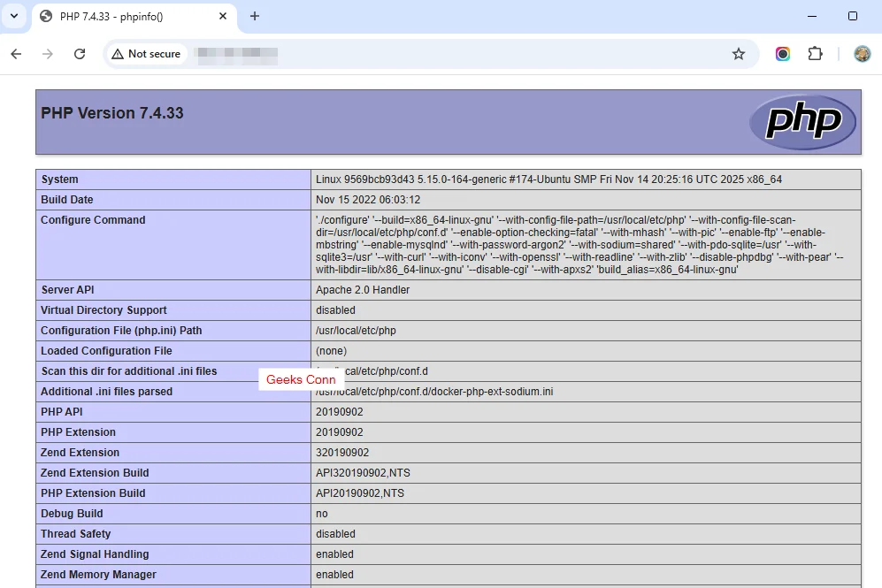Select the Configure Command table row
The image size is (882, 588).
93,220
